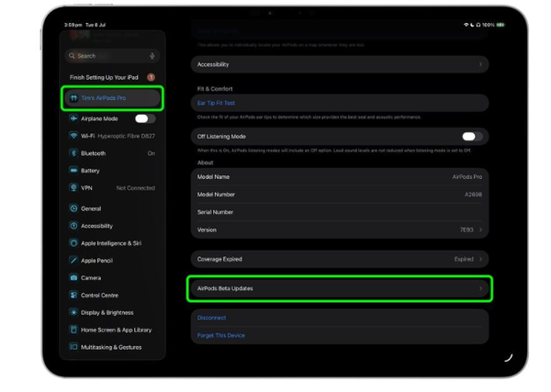Click the microphone icon in Search field
Image resolution: width=551 pixels, height=392 pixels.
[152, 56]
